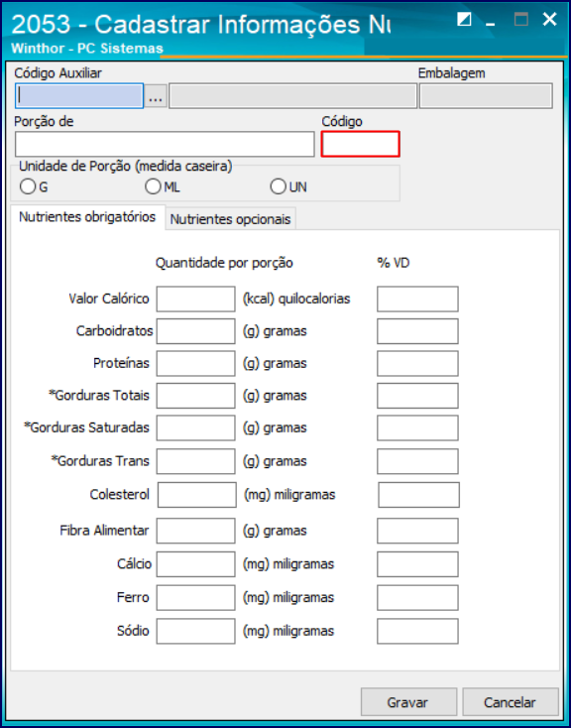Click Ferro quantity field

coord(196,597)
